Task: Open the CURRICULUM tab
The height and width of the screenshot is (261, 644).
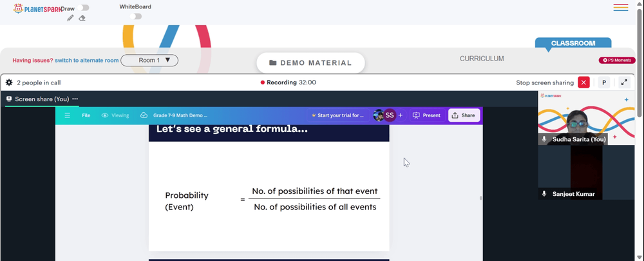Action: click(482, 59)
